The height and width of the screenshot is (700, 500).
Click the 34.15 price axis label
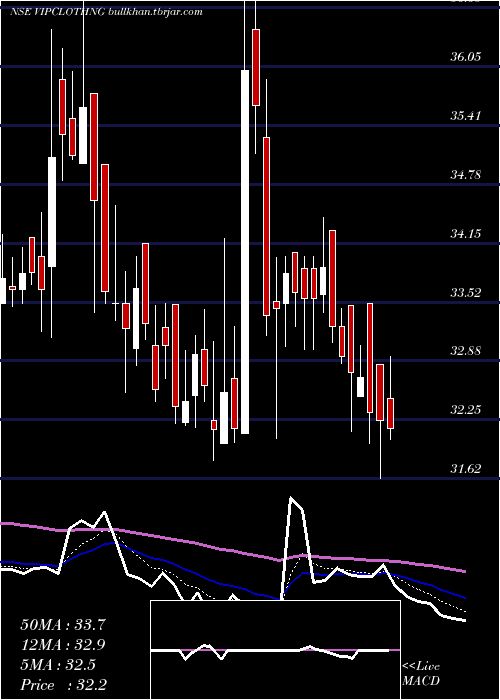(466, 234)
